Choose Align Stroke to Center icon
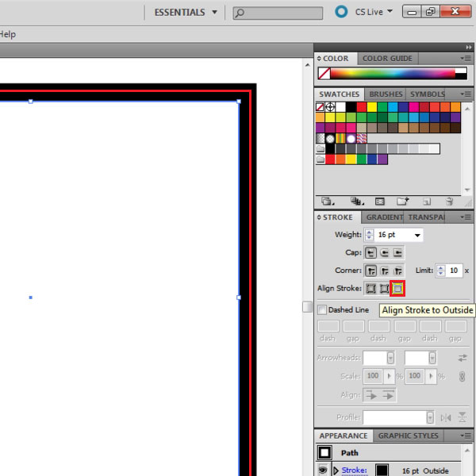The height and width of the screenshot is (476, 476). click(370, 289)
